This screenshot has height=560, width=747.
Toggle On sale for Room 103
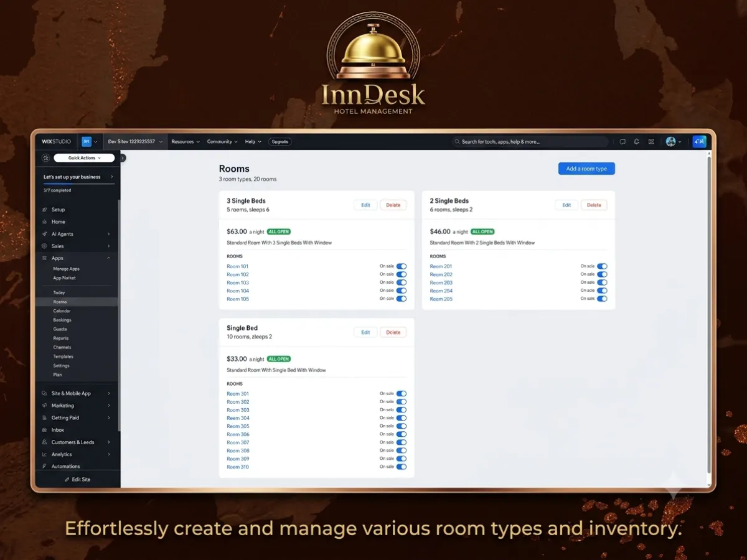click(402, 282)
